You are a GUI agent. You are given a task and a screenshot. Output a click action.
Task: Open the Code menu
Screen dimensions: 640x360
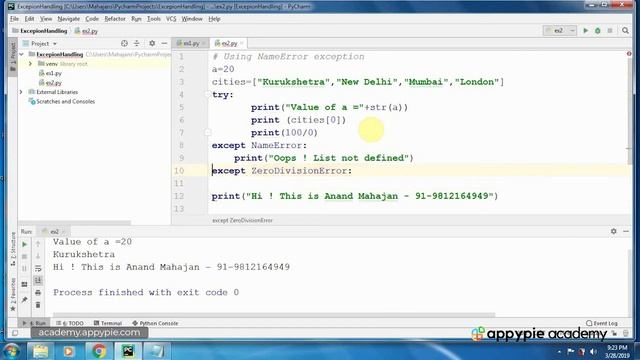pos(92,19)
